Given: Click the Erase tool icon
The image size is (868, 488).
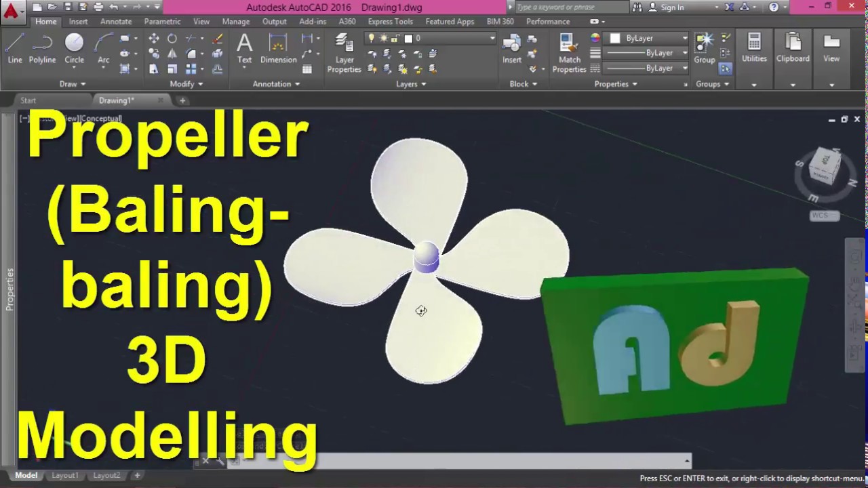Looking at the screenshot, I should (x=217, y=39).
